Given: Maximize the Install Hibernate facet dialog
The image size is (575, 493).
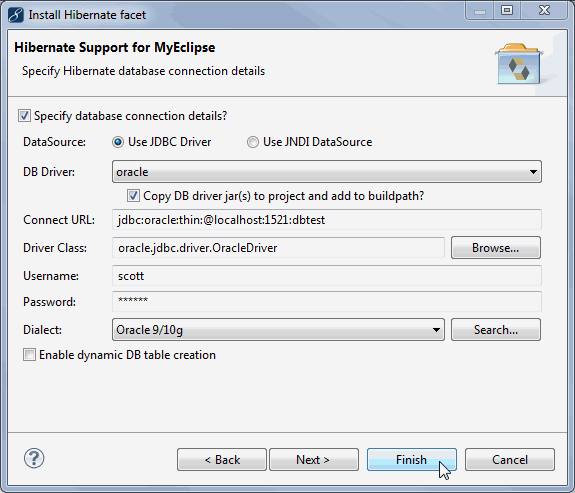Looking at the screenshot, I should click(x=507, y=11).
